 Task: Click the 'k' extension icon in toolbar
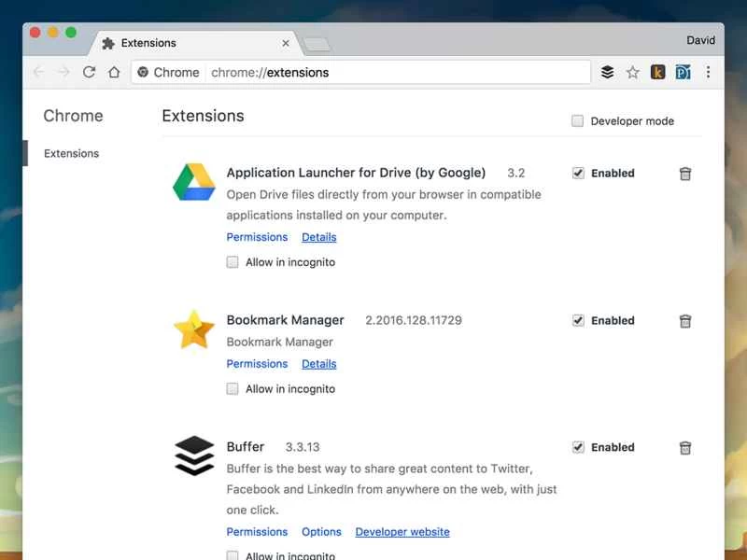point(656,72)
